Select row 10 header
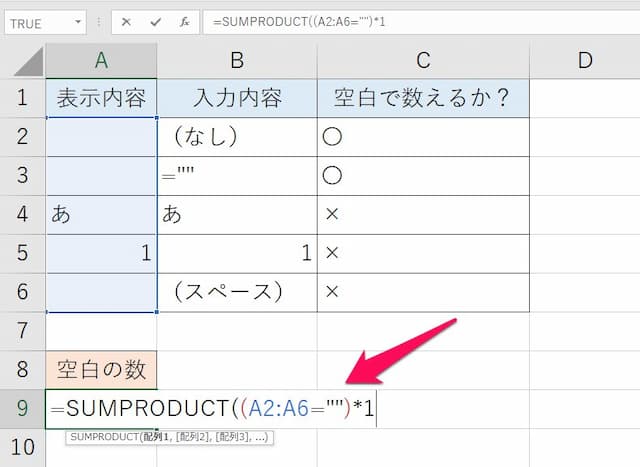Image resolution: width=640 pixels, height=467 pixels. (22, 447)
